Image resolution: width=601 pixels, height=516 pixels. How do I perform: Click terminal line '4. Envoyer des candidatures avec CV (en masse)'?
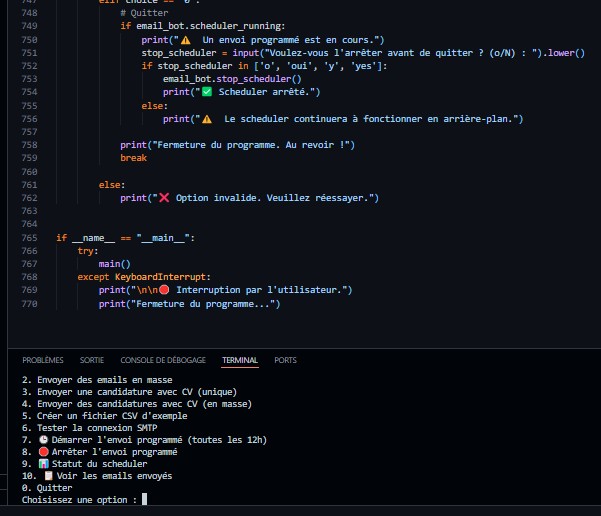click(137, 403)
